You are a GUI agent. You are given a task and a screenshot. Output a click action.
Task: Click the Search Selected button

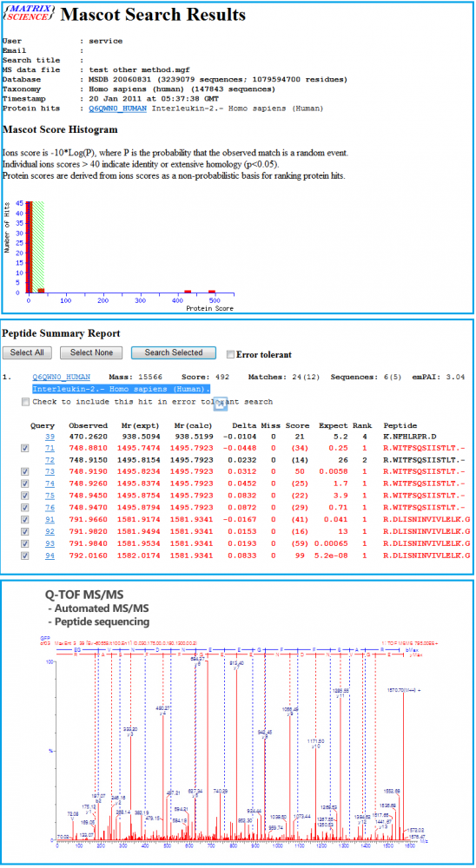175,353
